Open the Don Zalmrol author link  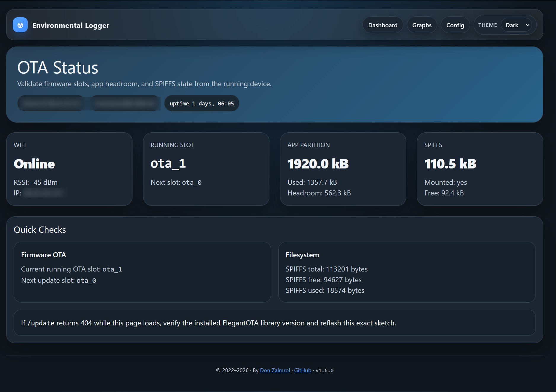coord(275,370)
